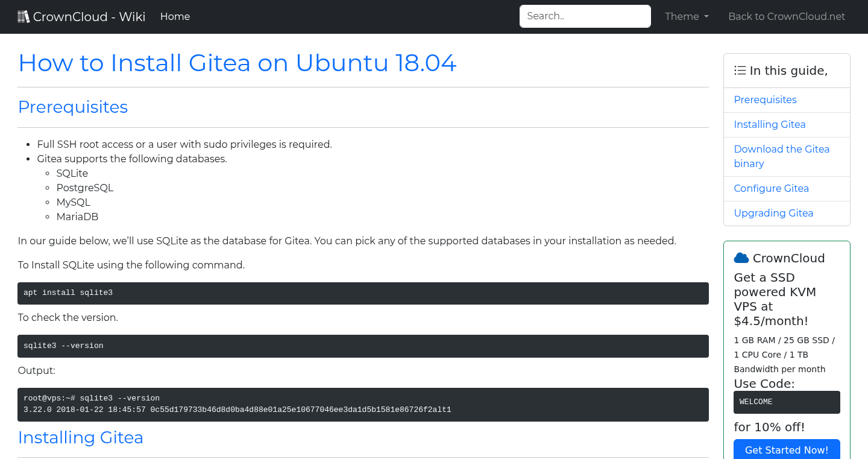868x459 pixels.
Task: Open the Configure Gitea guide section link
Action: [772, 188]
